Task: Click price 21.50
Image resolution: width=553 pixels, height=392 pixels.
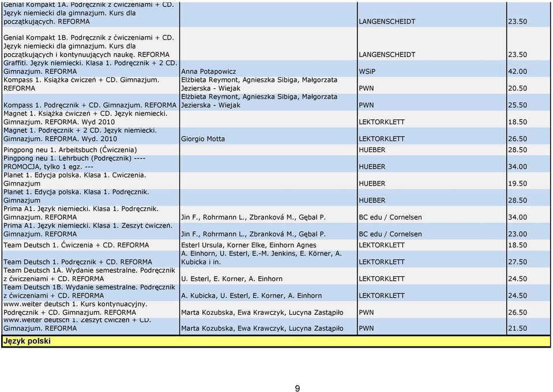Action: [x=517, y=329]
